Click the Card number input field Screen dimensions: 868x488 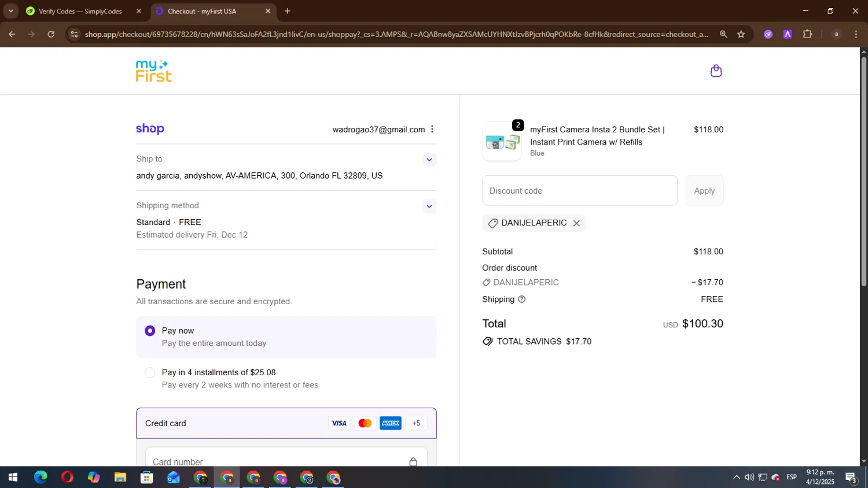point(286,458)
